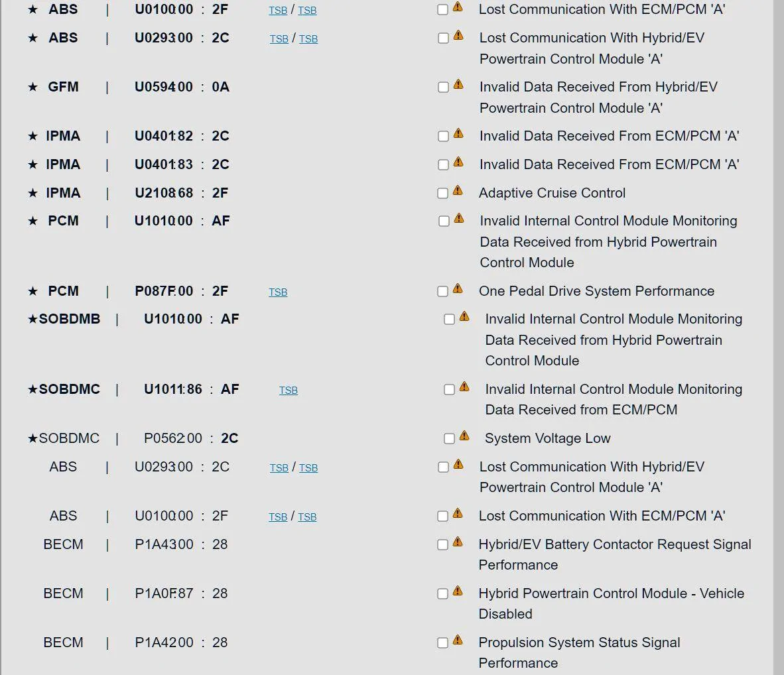Open the TSB link for PCM P087F:00
This screenshot has height=675, width=784.
pos(278,292)
